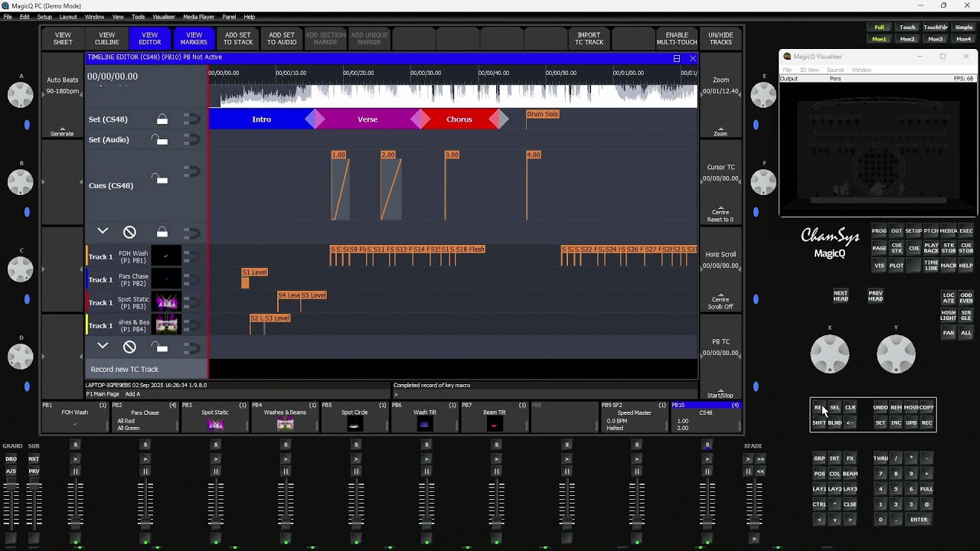
Task: Toggle magnet snap on FOH Wash track
Action: 191,257
